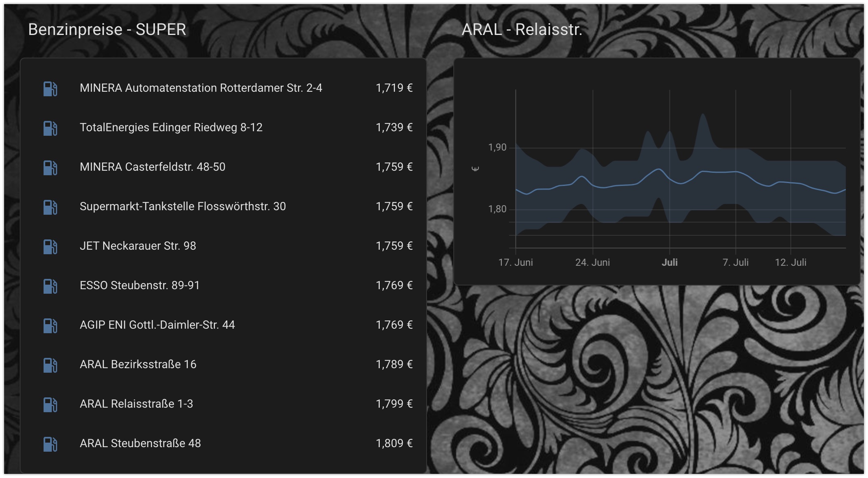Click the bold Juli axis label
Screen dimensions: 868x478
pyautogui.click(x=669, y=262)
